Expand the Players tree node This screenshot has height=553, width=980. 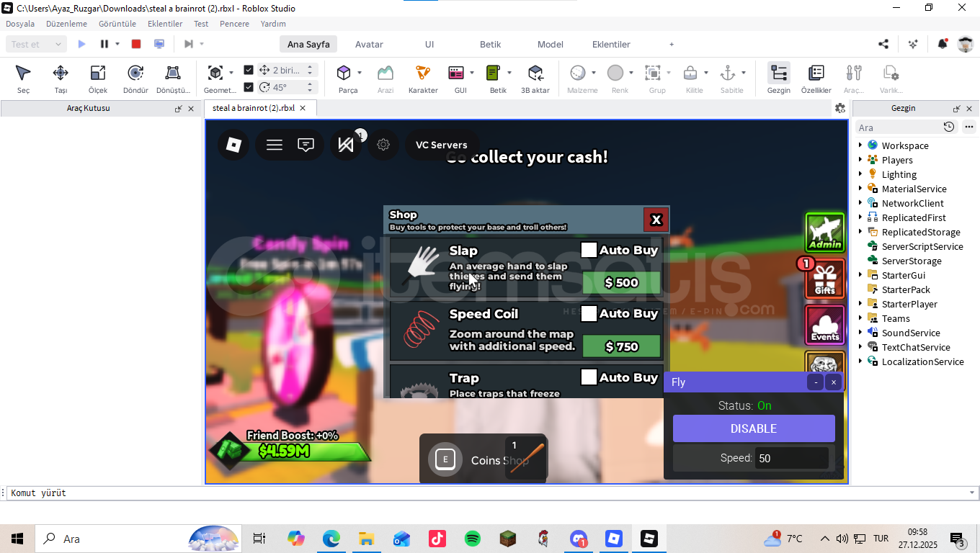860,160
